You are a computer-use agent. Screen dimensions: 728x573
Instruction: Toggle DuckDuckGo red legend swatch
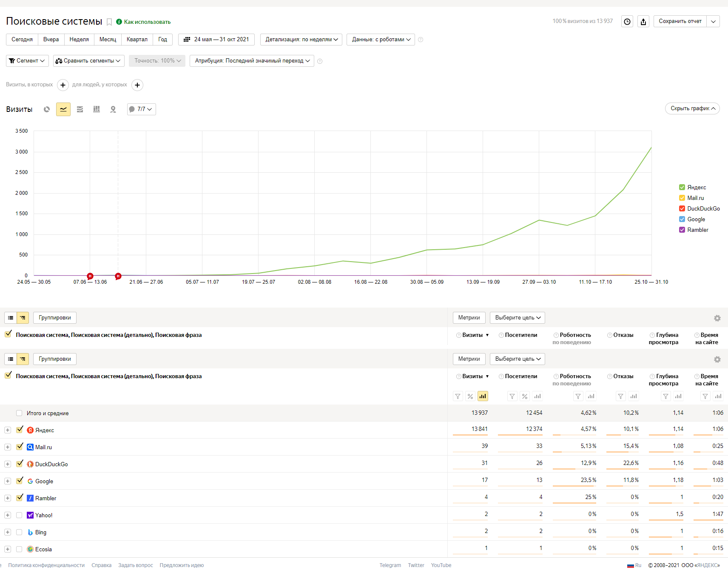pyautogui.click(x=682, y=208)
